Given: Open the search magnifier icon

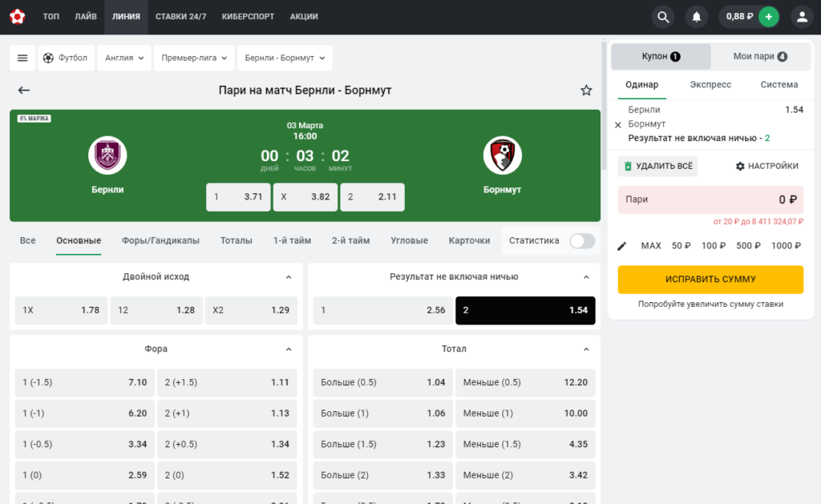Looking at the screenshot, I should point(663,17).
